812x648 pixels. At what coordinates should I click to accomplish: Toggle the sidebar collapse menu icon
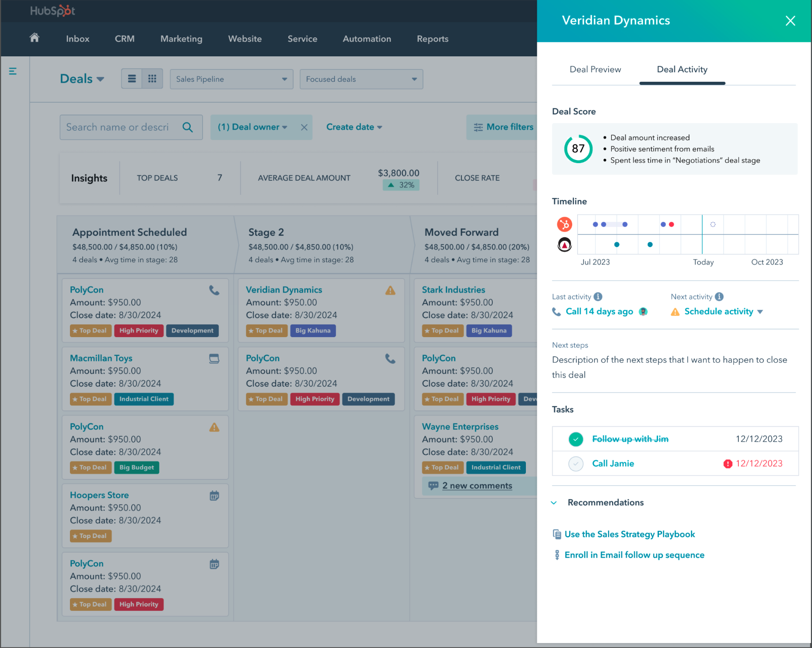tap(13, 71)
